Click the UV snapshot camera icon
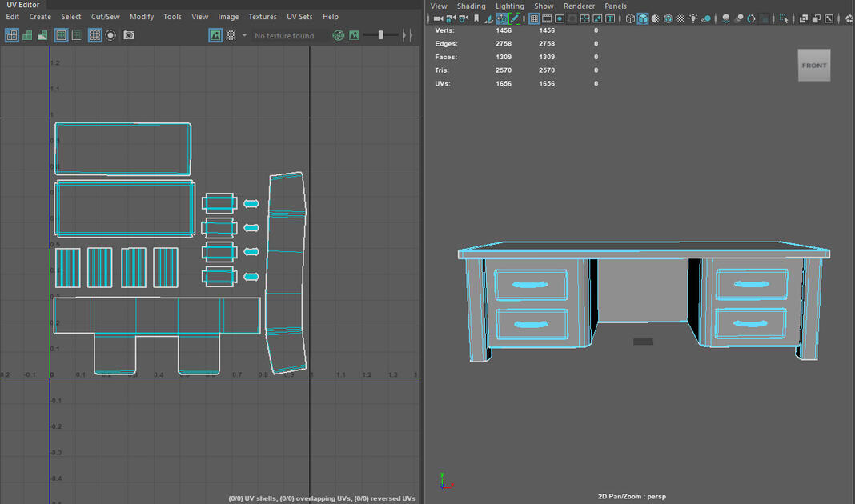This screenshot has height=504, width=855. coord(129,35)
